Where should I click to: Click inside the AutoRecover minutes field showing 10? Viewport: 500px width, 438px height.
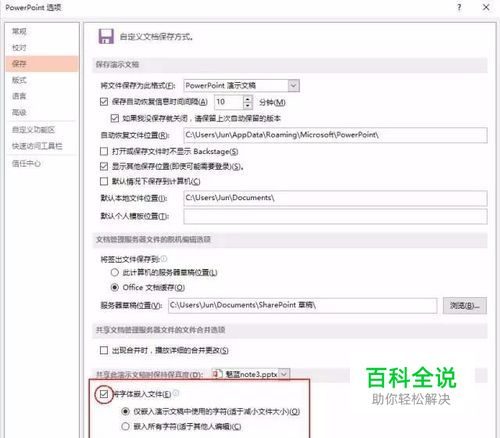229,102
